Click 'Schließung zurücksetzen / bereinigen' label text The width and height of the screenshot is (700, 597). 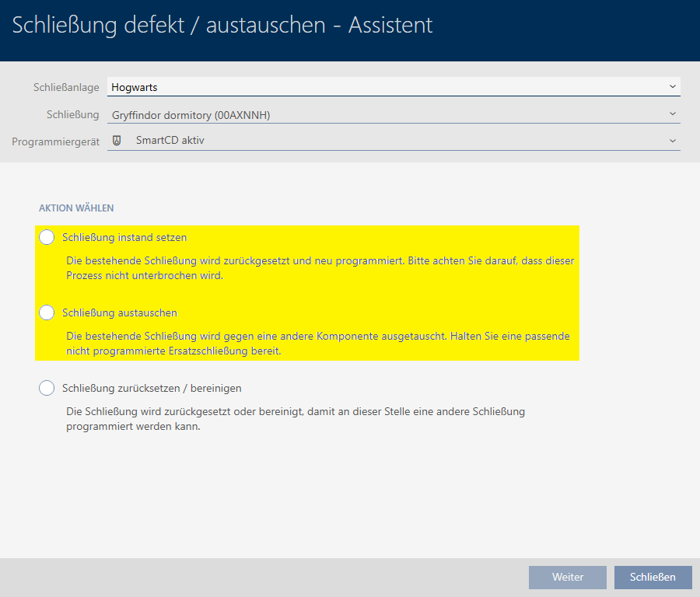coord(152,388)
